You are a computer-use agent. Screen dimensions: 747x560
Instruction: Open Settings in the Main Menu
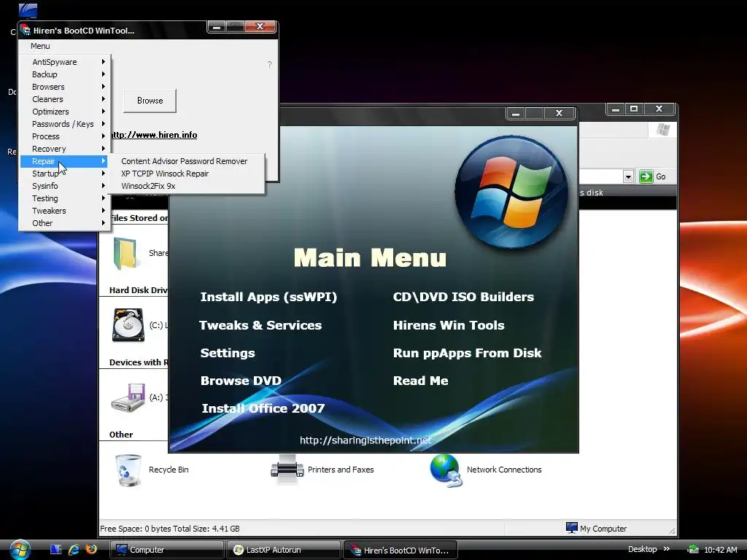(228, 354)
